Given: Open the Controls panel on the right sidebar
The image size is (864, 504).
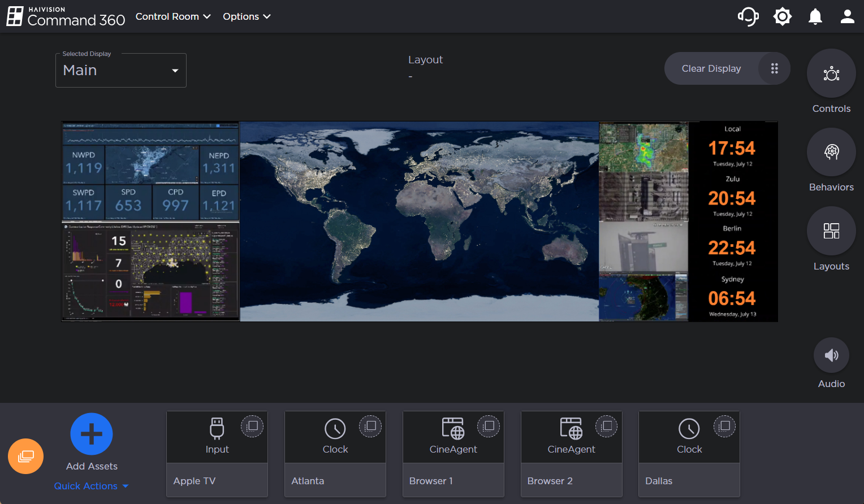Looking at the screenshot, I should 831,73.
